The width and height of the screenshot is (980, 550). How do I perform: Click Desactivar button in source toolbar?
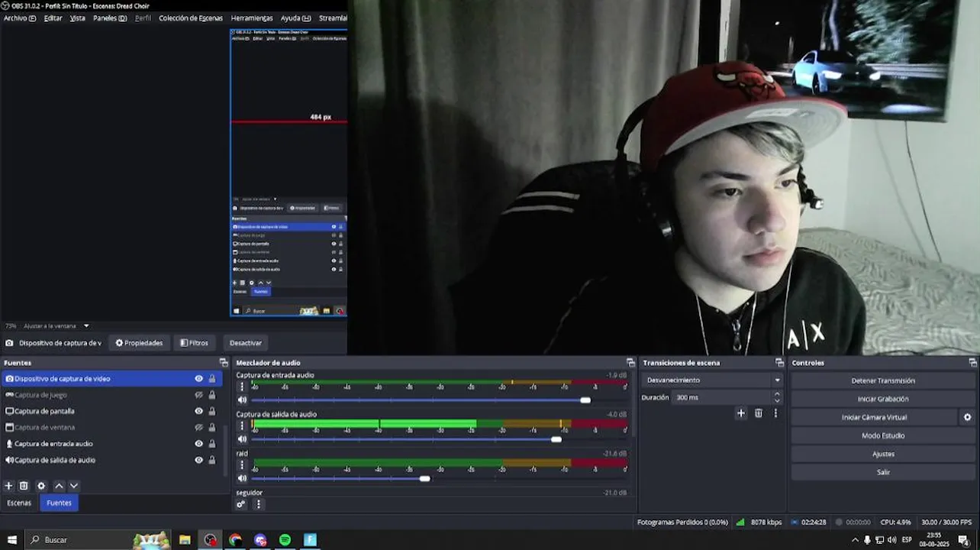(246, 343)
